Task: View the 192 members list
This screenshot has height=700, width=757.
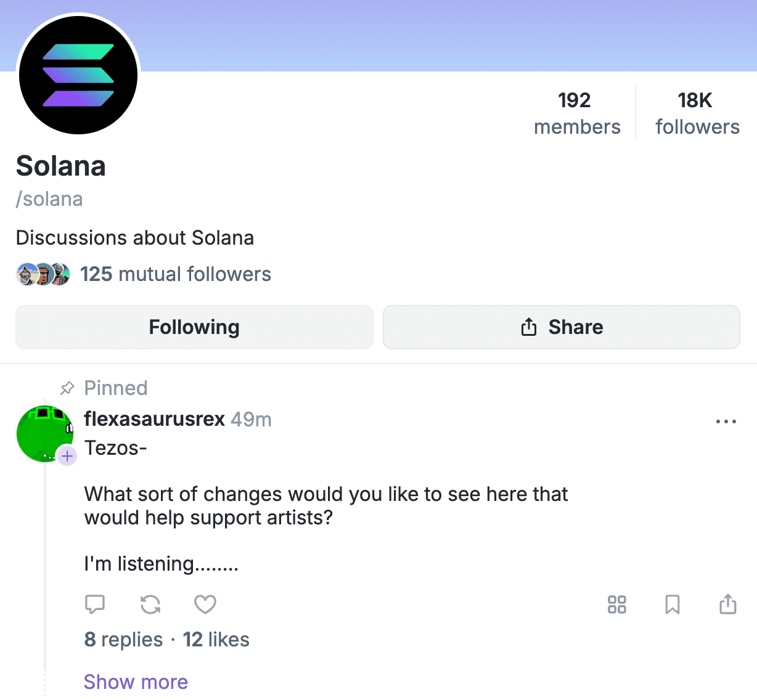Action: [x=577, y=113]
